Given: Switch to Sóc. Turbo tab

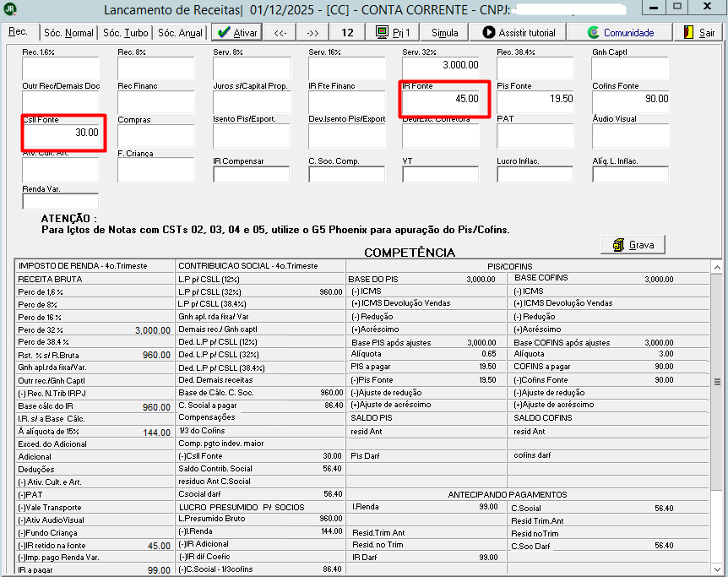Looking at the screenshot, I should (125, 32).
